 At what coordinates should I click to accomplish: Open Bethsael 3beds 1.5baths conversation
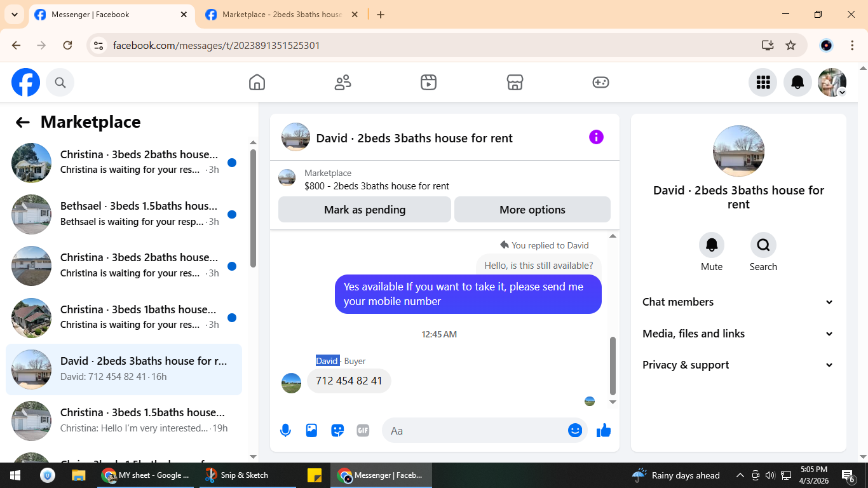coord(124,214)
